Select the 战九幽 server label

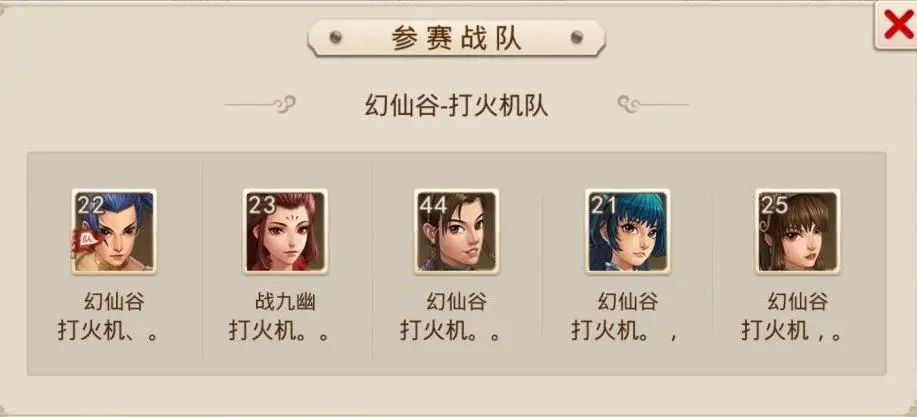[285, 302]
